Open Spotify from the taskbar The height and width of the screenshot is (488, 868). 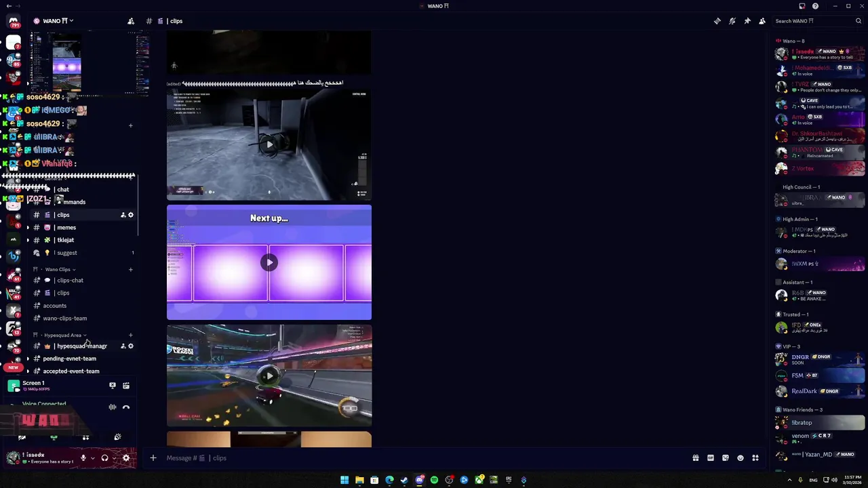tap(434, 480)
